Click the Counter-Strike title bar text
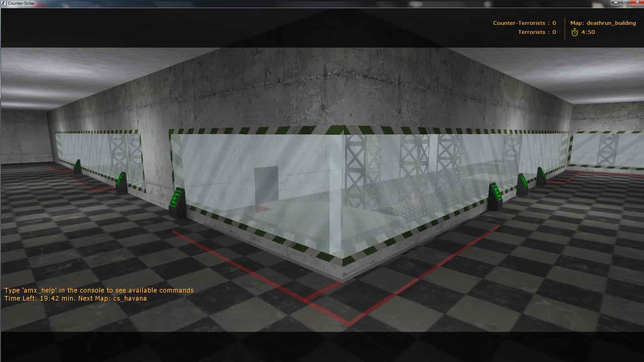The width and height of the screenshot is (644, 362). tap(21, 3)
